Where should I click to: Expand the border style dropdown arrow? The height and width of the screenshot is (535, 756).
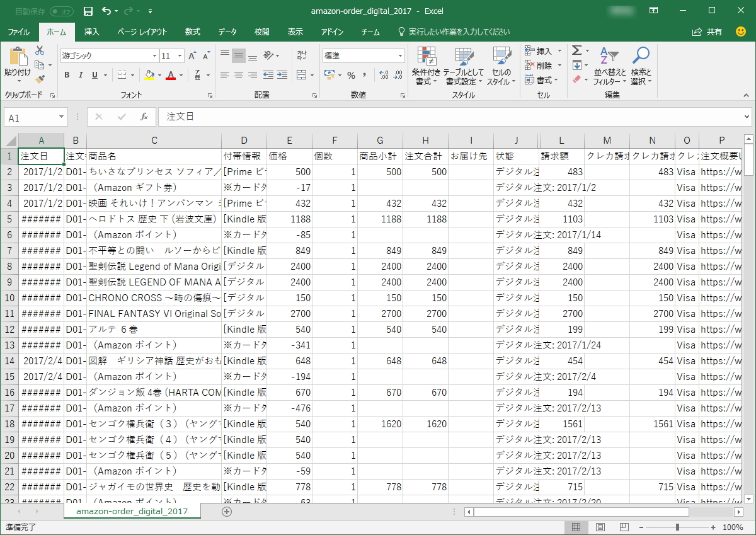click(x=134, y=75)
